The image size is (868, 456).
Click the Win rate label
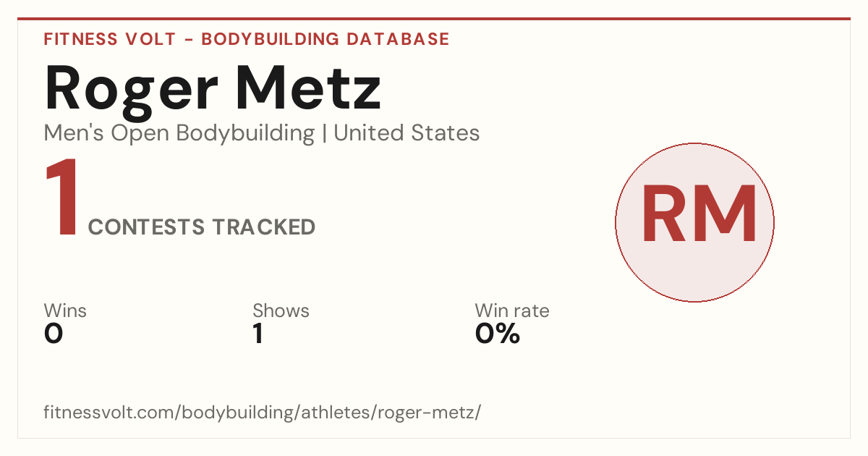tap(512, 311)
